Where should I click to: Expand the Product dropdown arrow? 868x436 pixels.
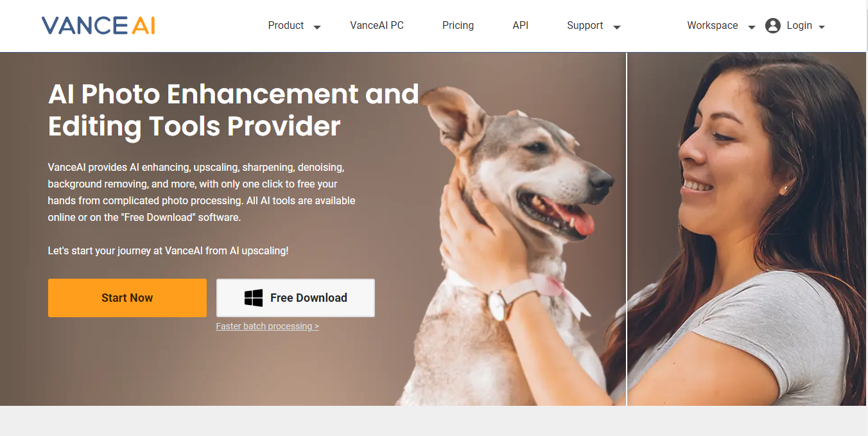pos(317,28)
